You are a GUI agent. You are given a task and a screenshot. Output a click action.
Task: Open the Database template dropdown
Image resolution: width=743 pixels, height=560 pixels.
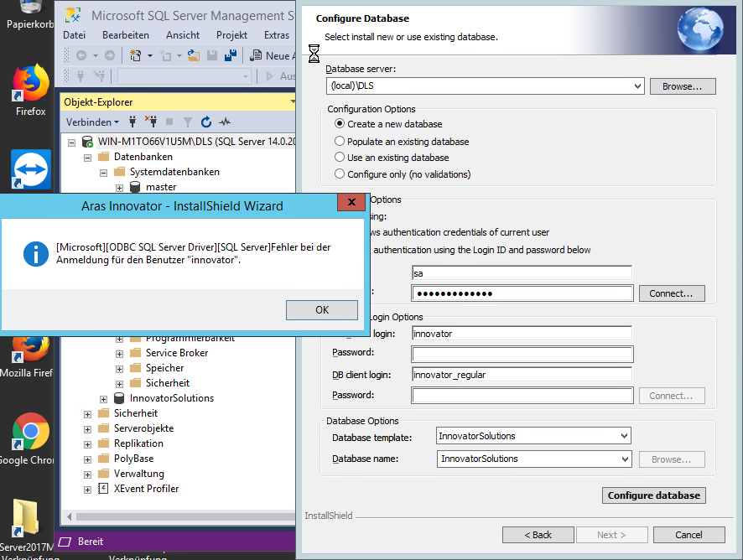623,436
